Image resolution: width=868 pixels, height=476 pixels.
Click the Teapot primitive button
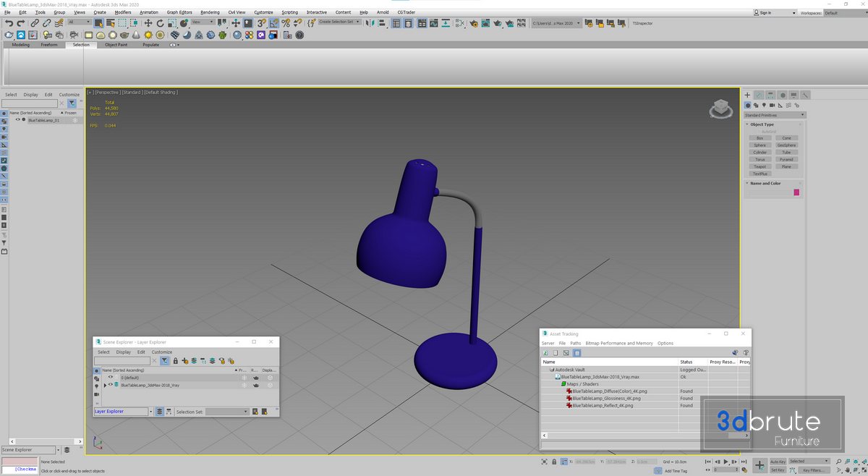759,166
